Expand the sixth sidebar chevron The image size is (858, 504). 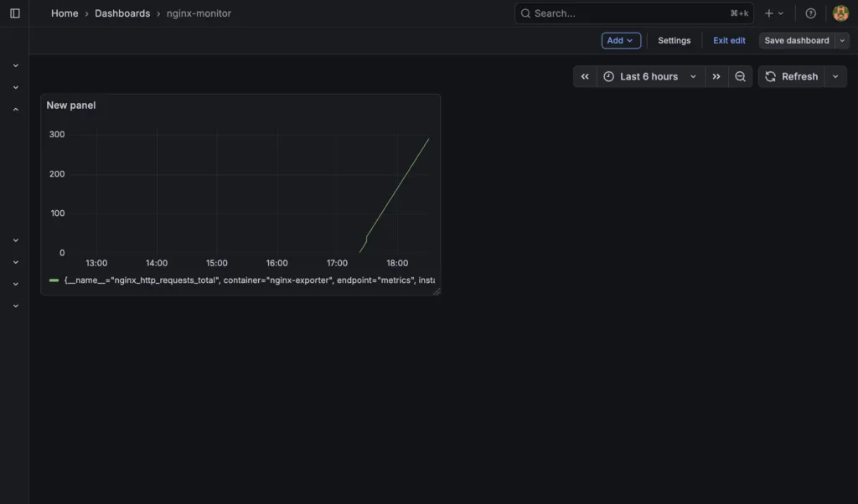tap(16, 285)
